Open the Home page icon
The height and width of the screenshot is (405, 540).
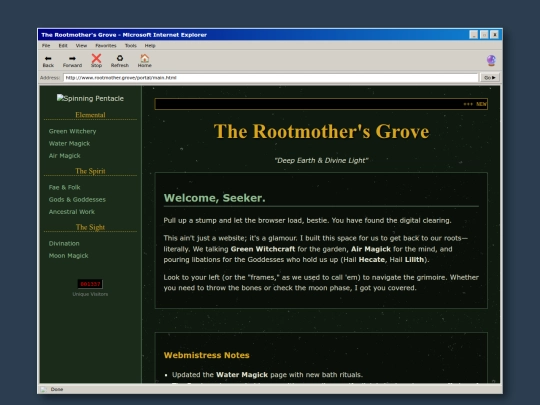pos(145,61)
